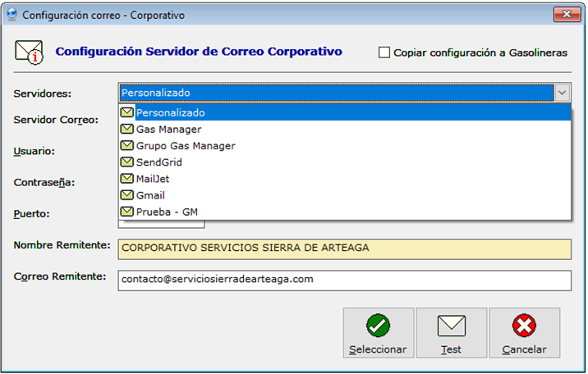
Task: Collapse the Servidores dropdown arrow
Action: click(562, 93)
